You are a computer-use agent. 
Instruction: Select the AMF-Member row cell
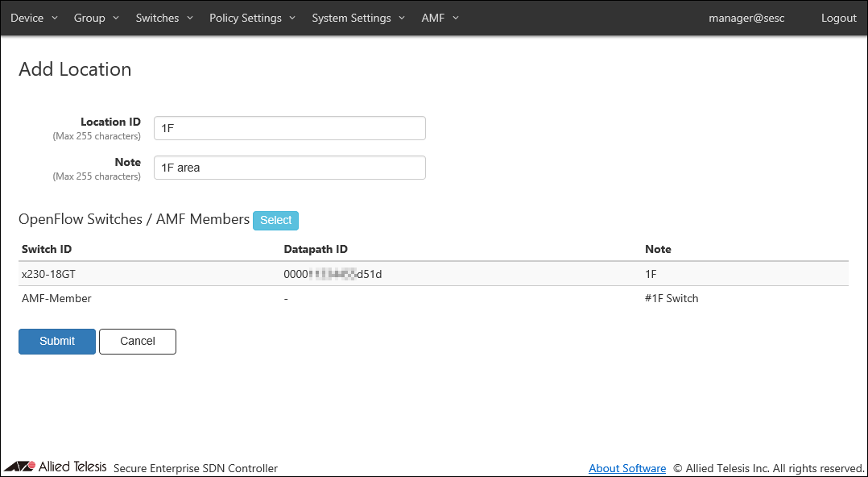coord(56,298)
